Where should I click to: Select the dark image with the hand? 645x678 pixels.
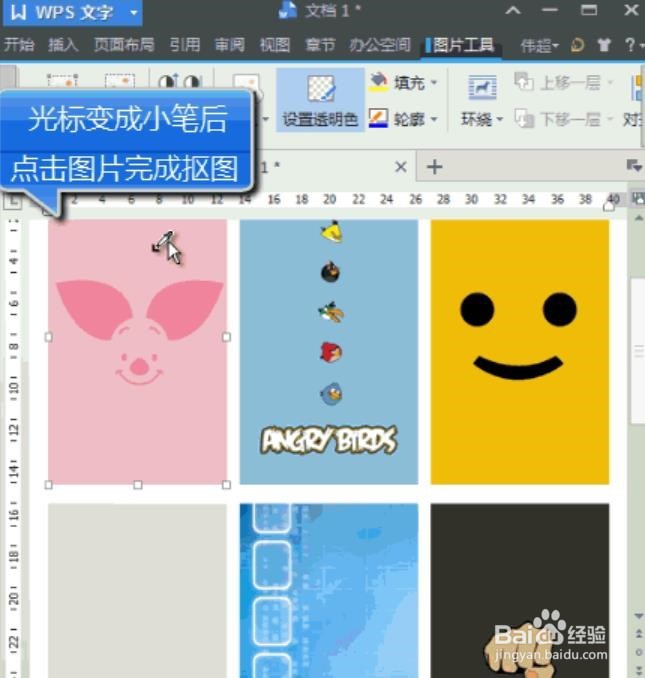pos(520,591)
